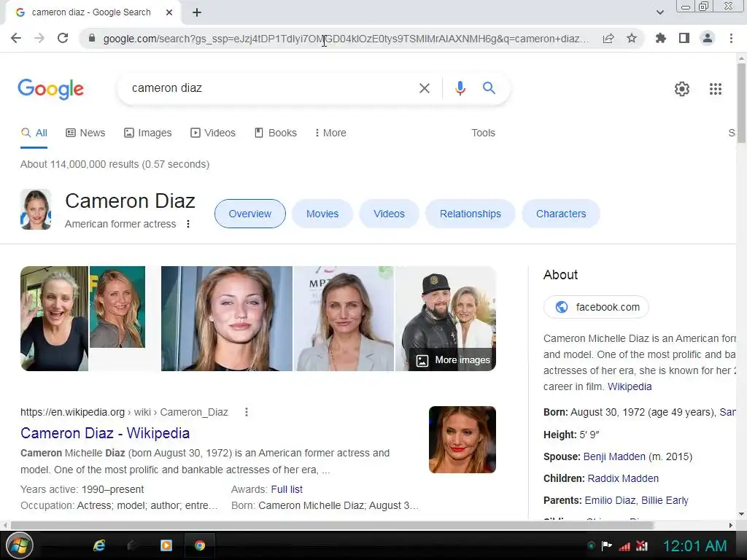
Task: Select the All results tab
Action: 34,133
